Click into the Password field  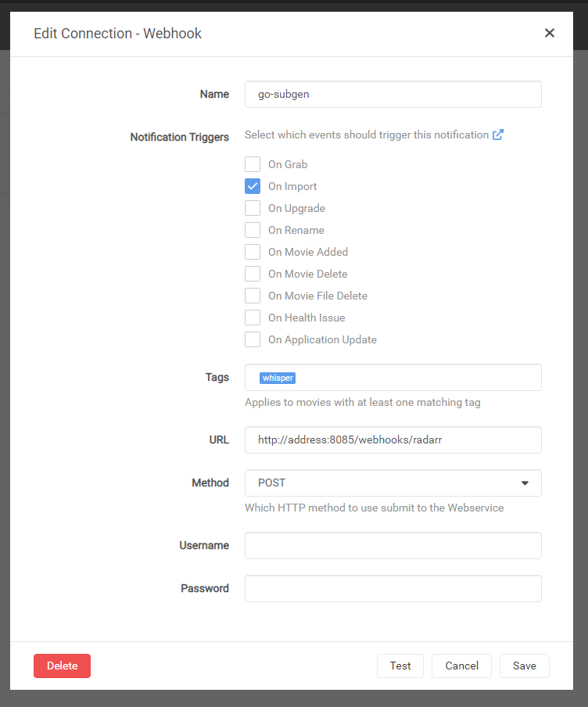click(393, 588)
